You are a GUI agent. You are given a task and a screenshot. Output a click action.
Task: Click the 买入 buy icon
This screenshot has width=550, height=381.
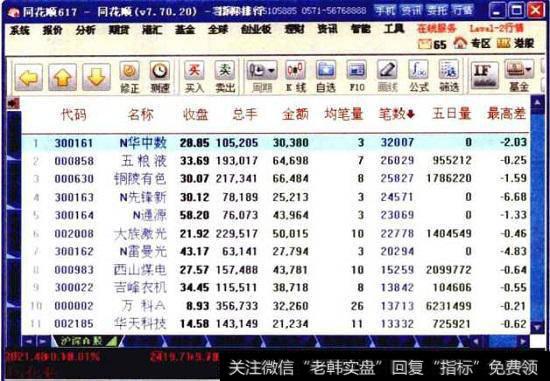tap(194, 78)
